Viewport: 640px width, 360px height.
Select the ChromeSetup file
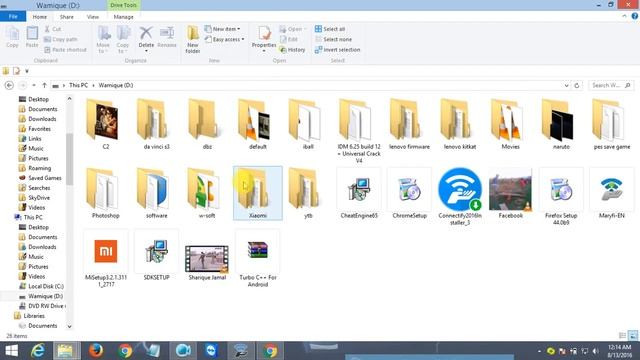coord(409,193)
